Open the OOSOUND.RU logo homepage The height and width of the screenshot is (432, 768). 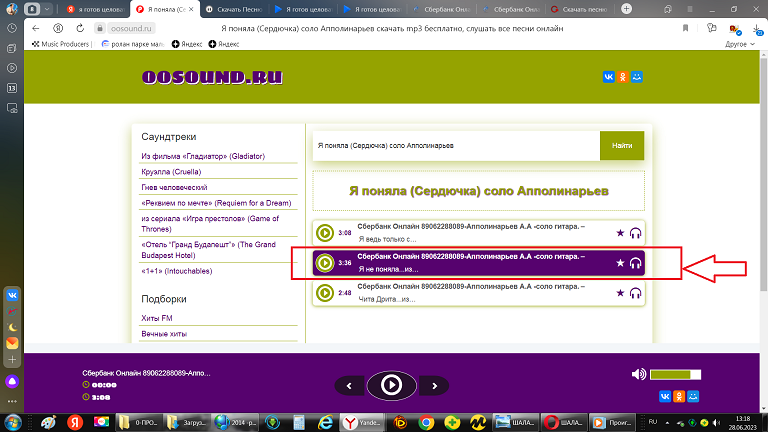tap(212, 77)
